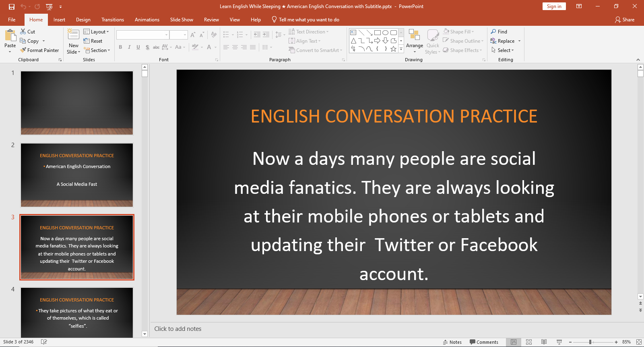This screenshot has height=347, width=644.
Task: Select the slide 2 thumbnail
Action: pos(77,175)
